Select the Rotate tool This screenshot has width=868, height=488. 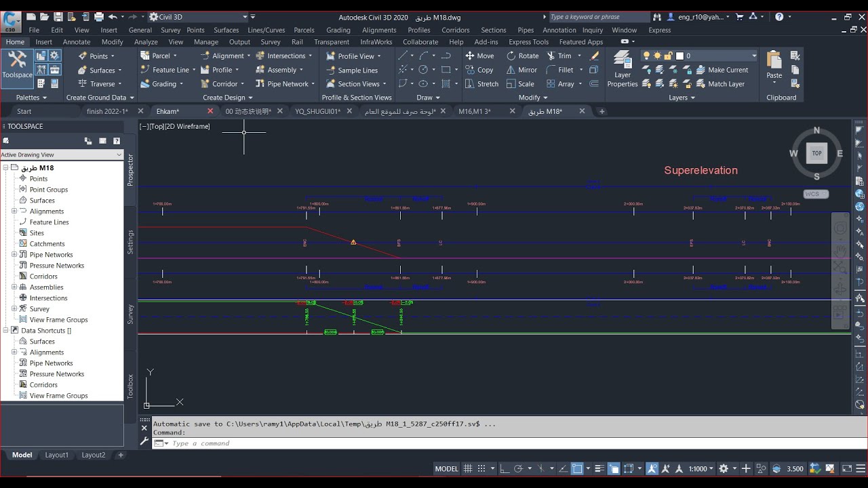pos(522,56)
